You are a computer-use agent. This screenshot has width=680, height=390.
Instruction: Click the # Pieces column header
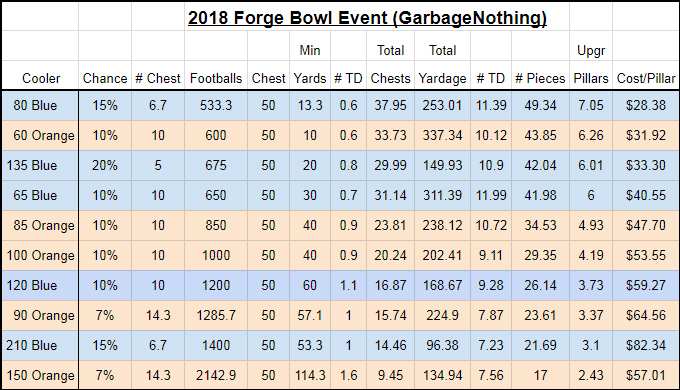pos(540,79)
